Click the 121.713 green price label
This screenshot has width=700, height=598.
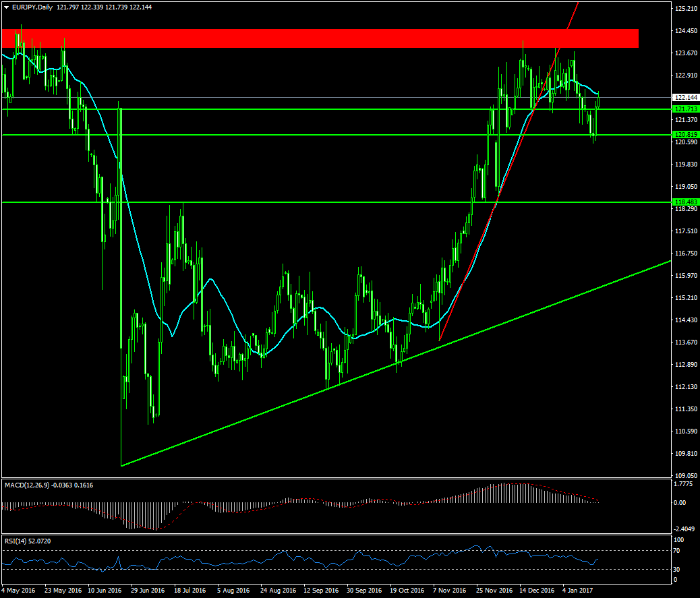[x=685, y=109]
